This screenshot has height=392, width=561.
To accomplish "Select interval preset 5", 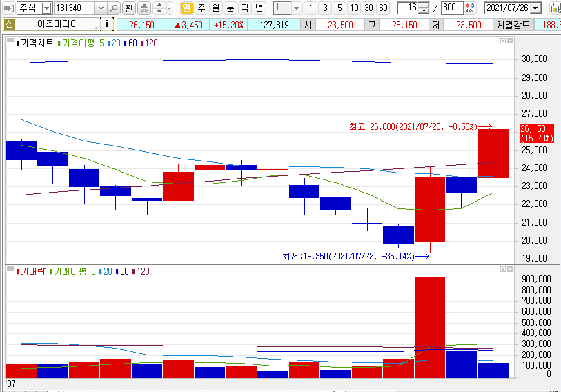I will [x=339, y=8].
